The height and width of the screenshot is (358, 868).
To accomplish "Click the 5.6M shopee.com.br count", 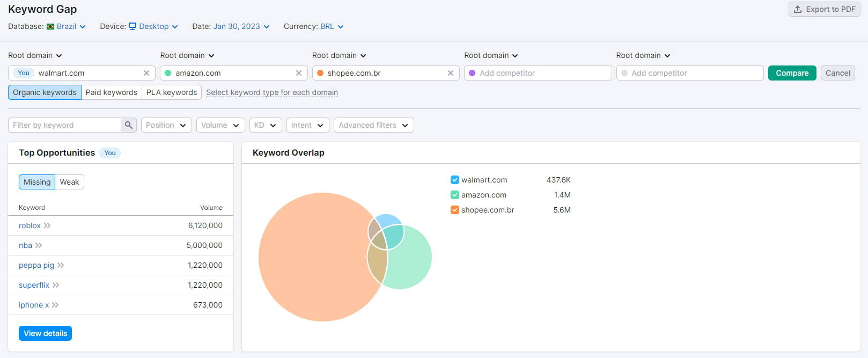I will click(562, 210).
